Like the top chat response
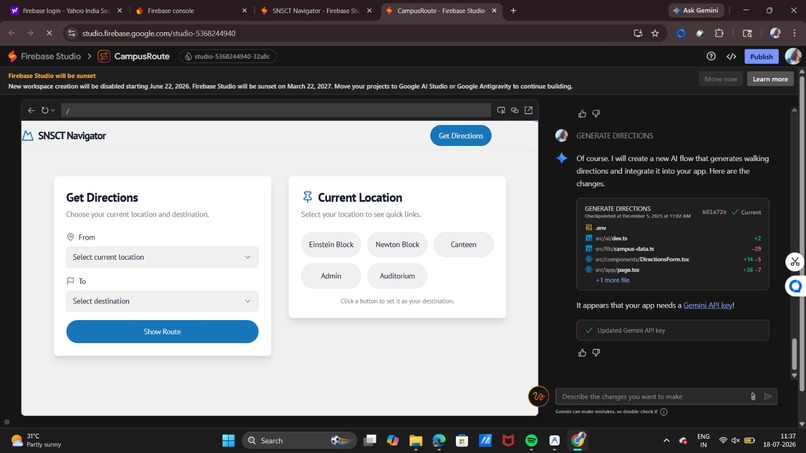806x453 pixels. coord(582,114)
